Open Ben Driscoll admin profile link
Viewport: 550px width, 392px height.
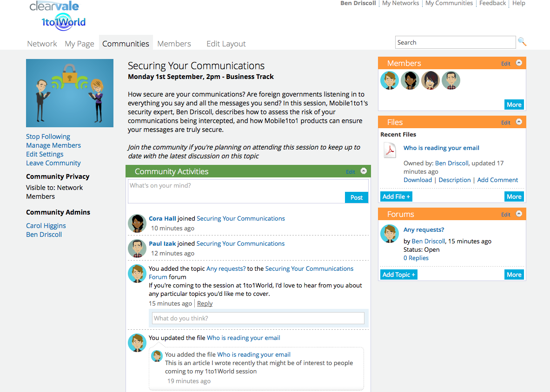(x=44, y=235)
